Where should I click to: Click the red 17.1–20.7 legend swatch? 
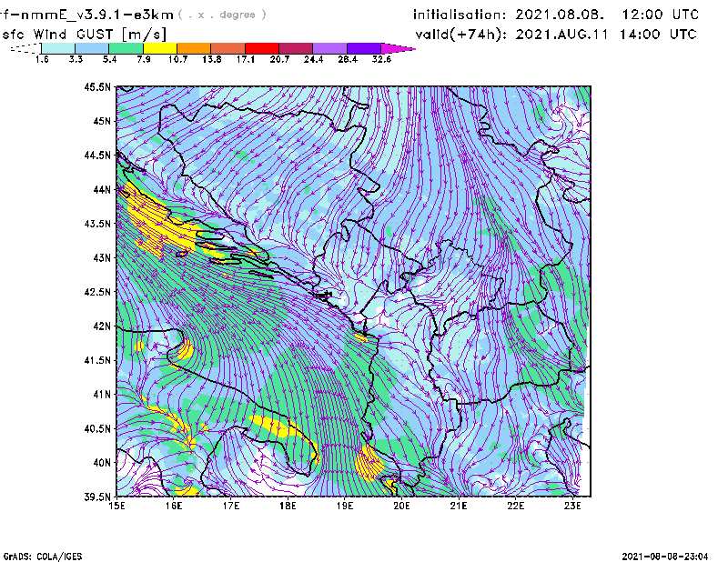[262, 48]
